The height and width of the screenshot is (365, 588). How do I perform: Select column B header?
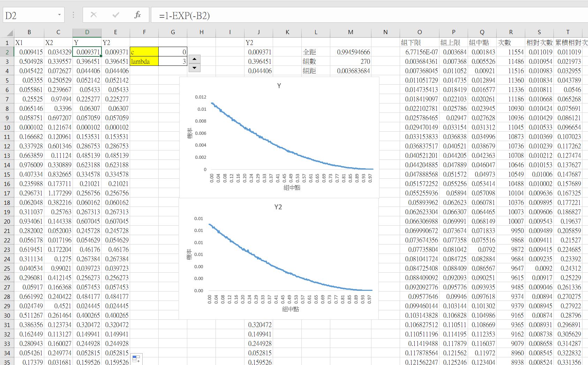[x=29, y=32]
